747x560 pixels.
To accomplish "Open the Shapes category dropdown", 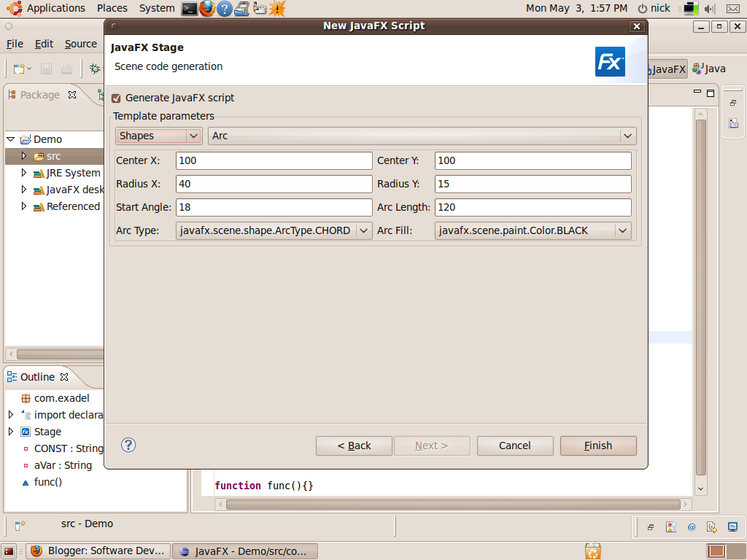I will point(158,136).
